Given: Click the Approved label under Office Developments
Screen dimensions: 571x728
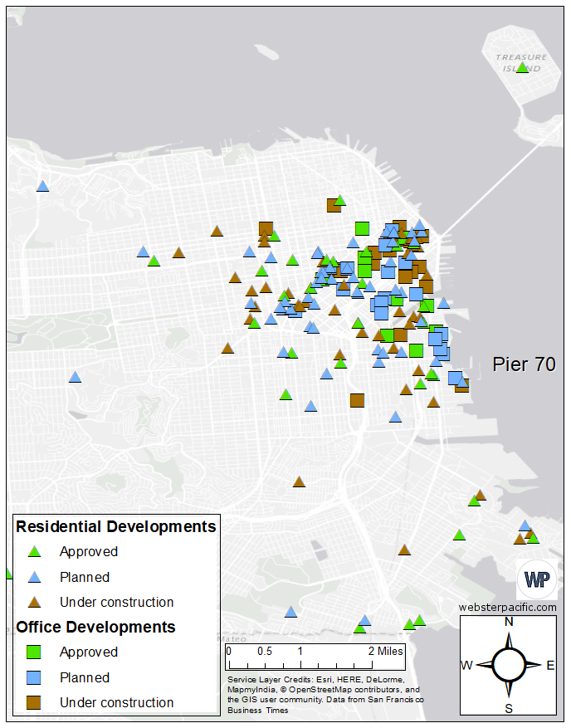Looking at the screenshot, I should click(89, 652).
